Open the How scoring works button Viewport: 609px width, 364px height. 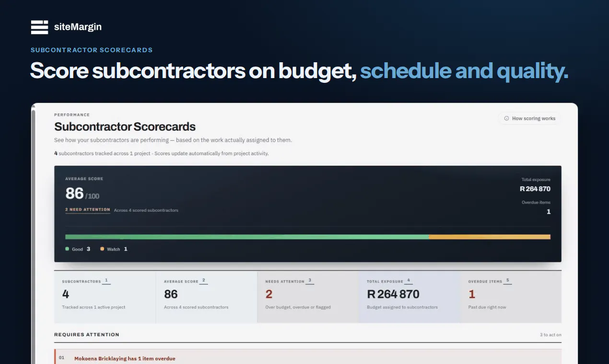point(529,118)
